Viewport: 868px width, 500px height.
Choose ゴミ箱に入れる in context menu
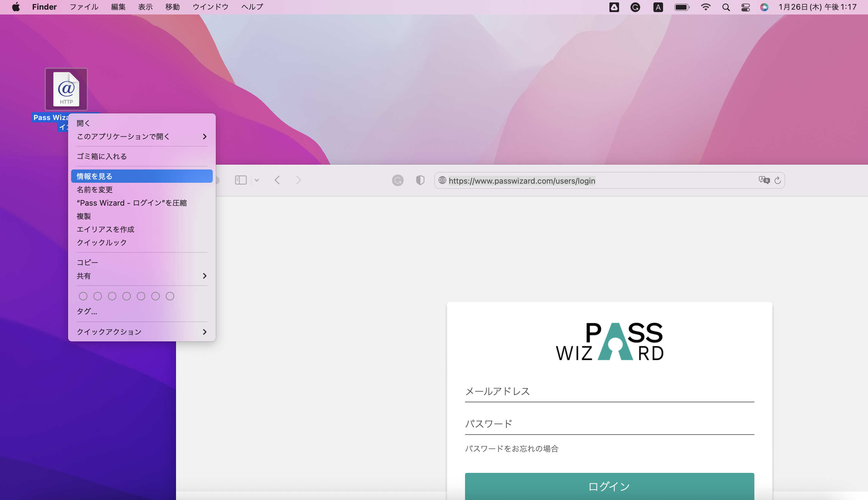point(142,156)
